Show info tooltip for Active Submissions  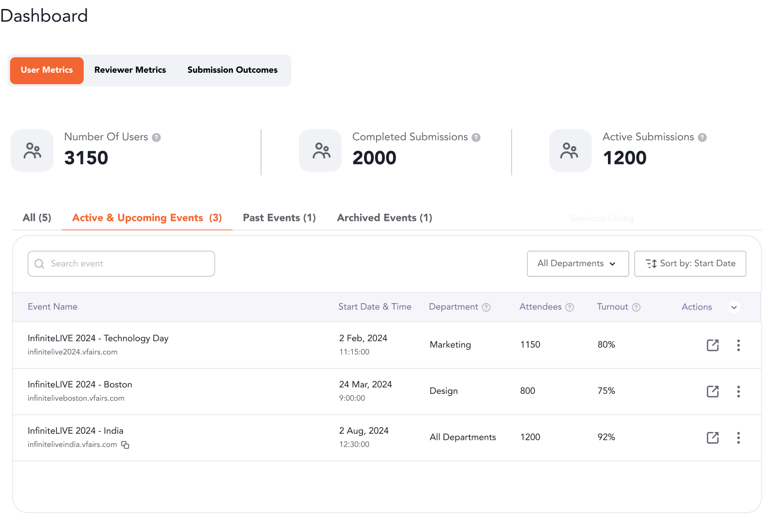(x=702, y=138)
